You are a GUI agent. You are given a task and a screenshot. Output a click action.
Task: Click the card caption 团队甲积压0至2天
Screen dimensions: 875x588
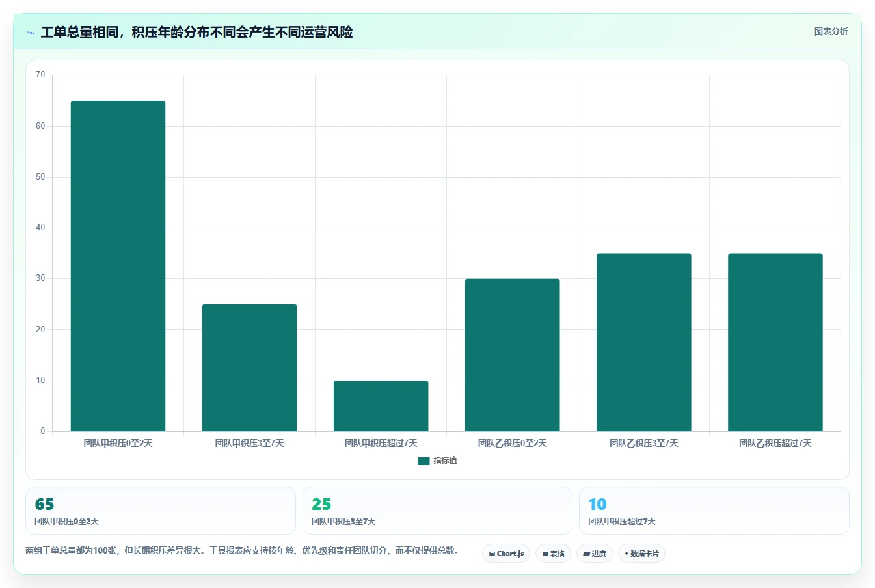pyautogui.click(x=66, y=522)
